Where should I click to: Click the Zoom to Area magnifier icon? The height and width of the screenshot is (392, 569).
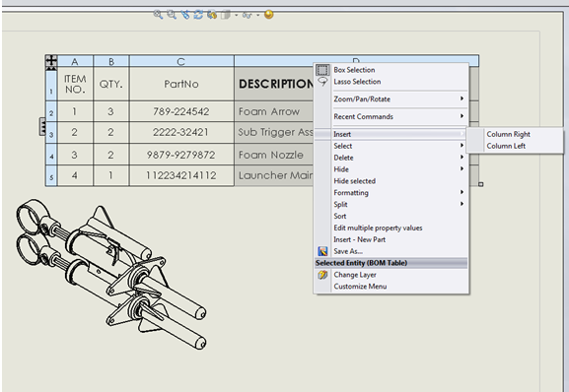pyautogui.click(x=172, y=15)
